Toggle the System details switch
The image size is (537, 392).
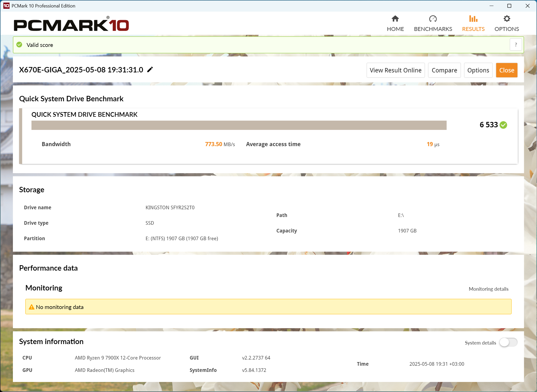point(508,343)
